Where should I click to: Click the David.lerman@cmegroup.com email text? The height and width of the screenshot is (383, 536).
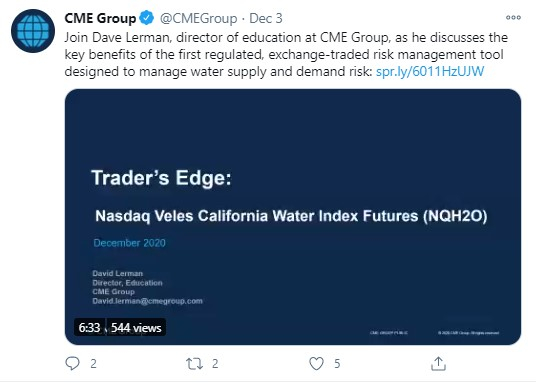[147, 301]
